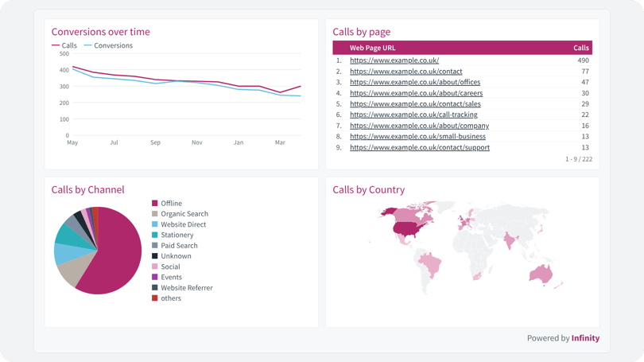
Task: Open the contact/sales page link
Action: click(x=415, y=104)
